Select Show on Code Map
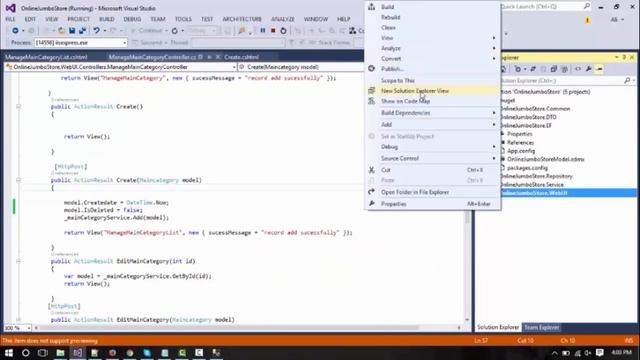This screenshot has height=360, width=640. coord(434,101)
